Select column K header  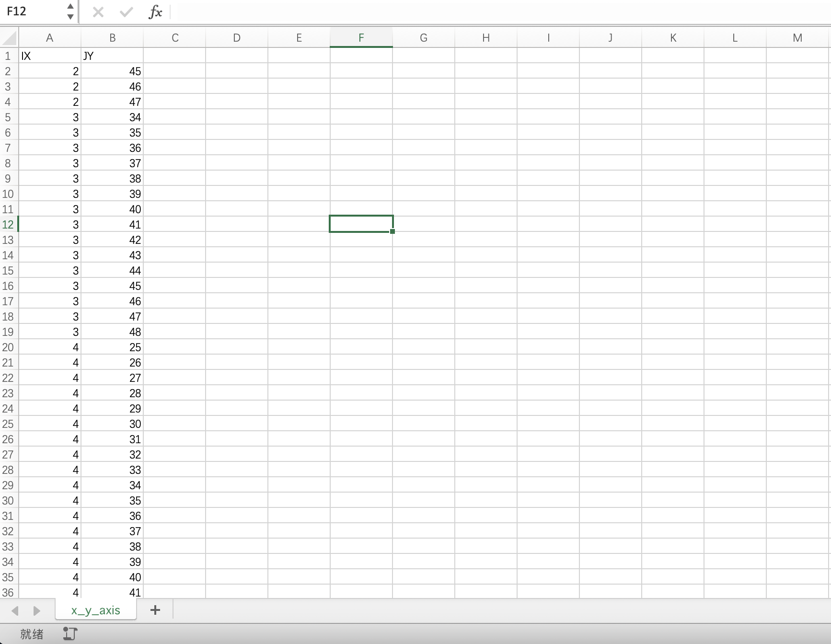[x=673, y=38]
